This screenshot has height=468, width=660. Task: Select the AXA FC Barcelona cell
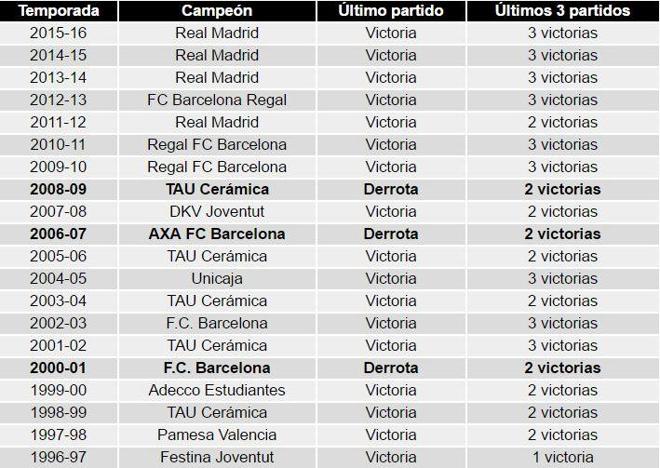pyautogui.click(x=216, y=234)
